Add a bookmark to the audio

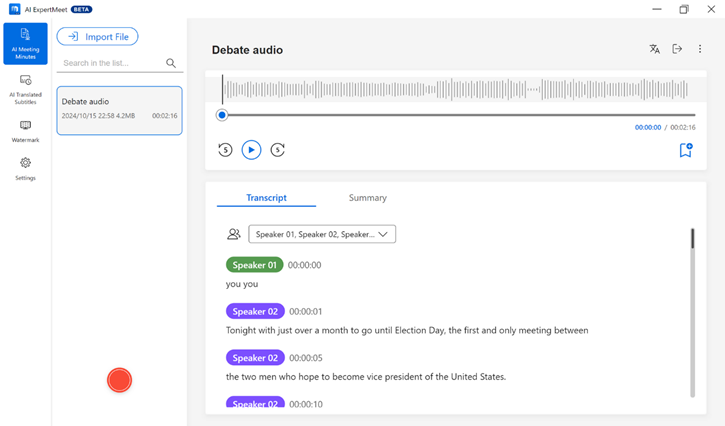point(685,150)
